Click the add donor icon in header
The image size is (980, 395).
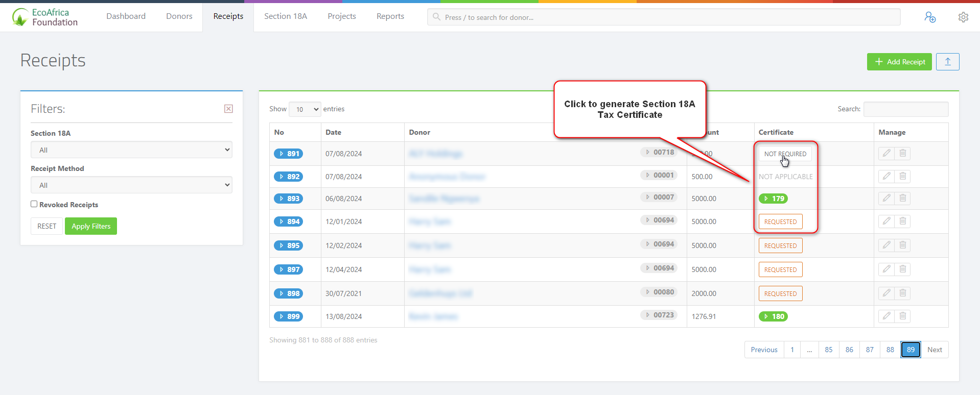click(x=930, y=17)
